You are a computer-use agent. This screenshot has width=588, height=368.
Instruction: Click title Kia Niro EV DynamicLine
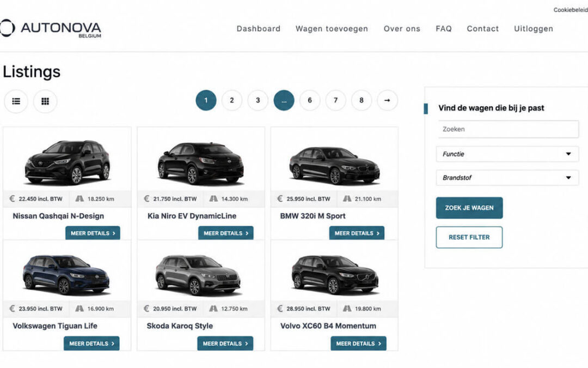coord(192,216)
